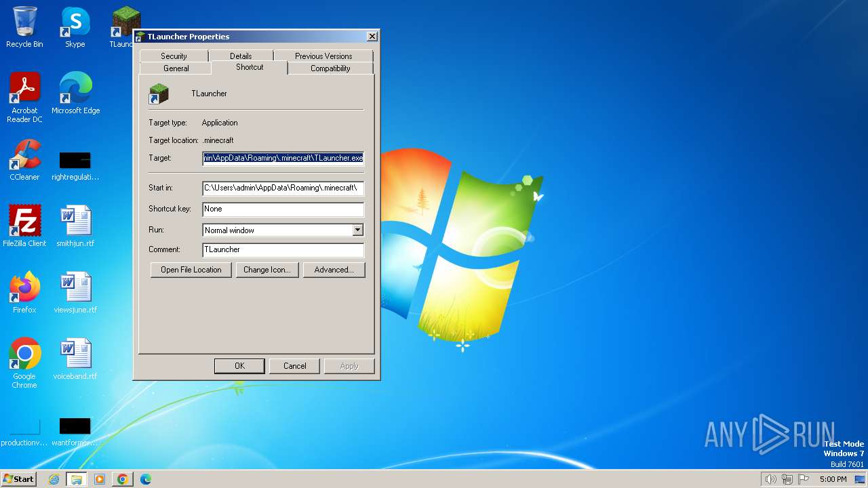
Task: Select the productionv... desktop file
Action: coord(24,433)
